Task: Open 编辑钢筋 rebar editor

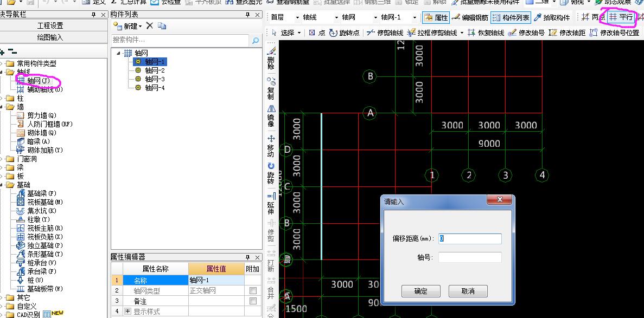Action: coord(470,18)
